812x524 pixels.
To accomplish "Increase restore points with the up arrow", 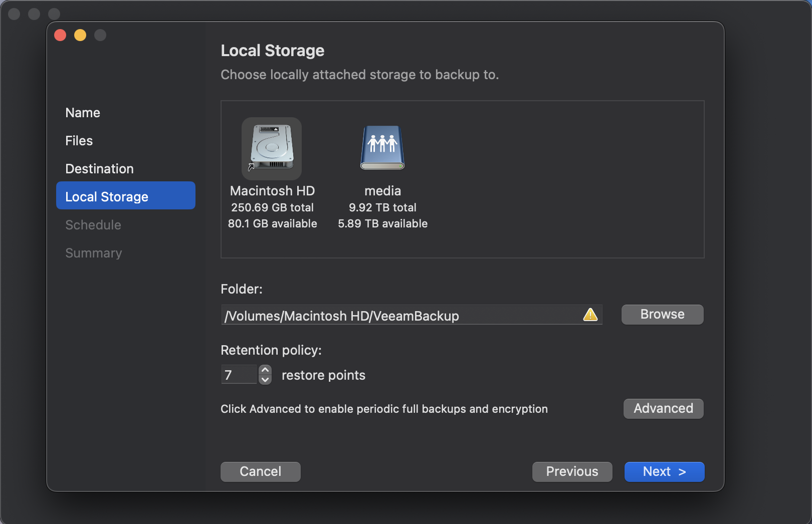I will tap(265, 370).
